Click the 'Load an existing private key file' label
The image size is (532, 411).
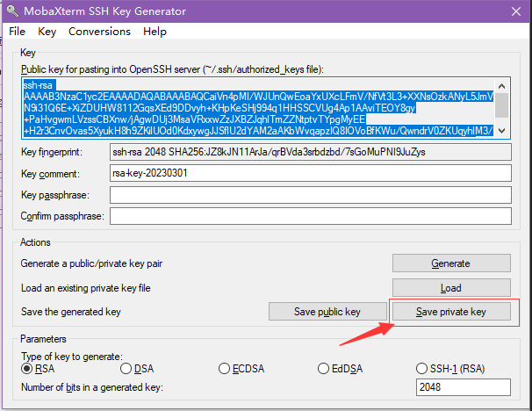[x=86, y=288]
